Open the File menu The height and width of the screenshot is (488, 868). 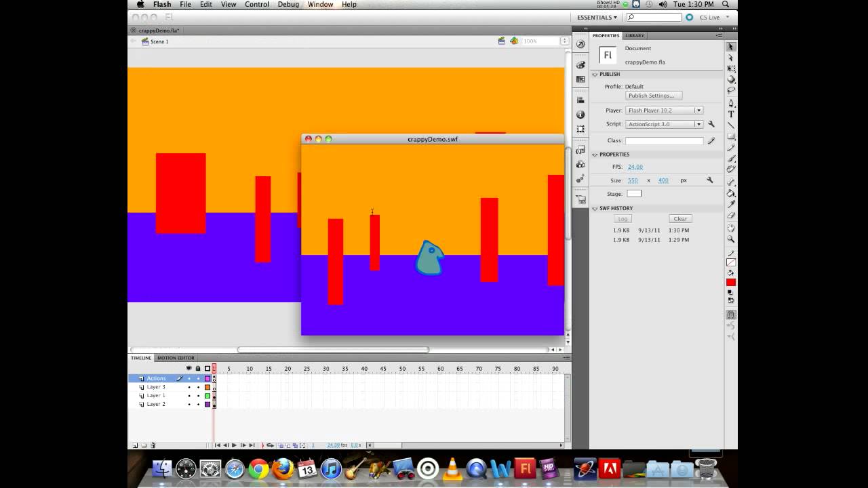(x=185, y=4)
